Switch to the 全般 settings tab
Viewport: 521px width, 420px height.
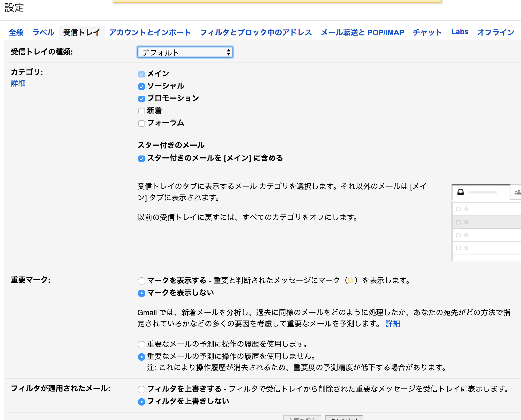pos(16,33)
